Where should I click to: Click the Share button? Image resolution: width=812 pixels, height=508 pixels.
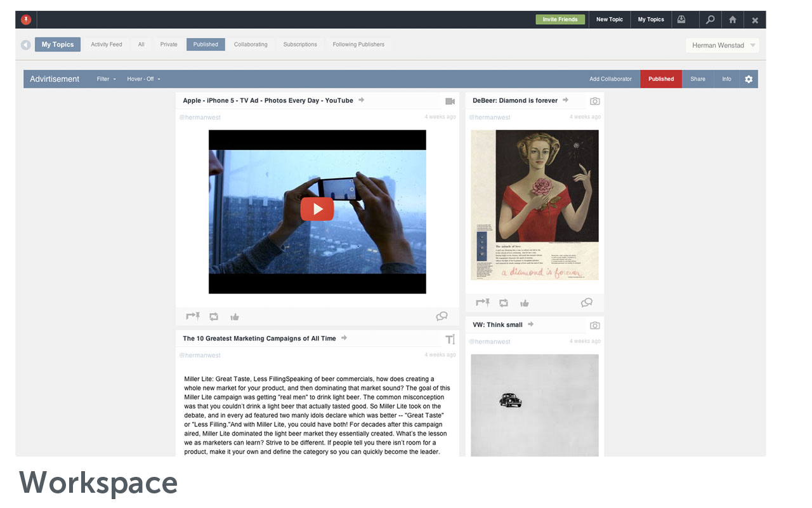click(x=698, y=79)
